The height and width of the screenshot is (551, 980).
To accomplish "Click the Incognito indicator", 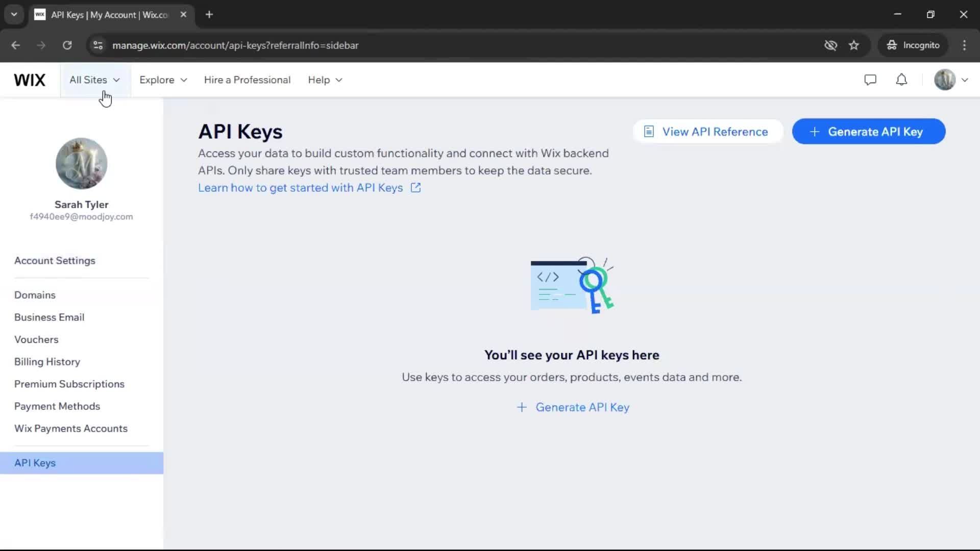I will (x=913, y=45).
